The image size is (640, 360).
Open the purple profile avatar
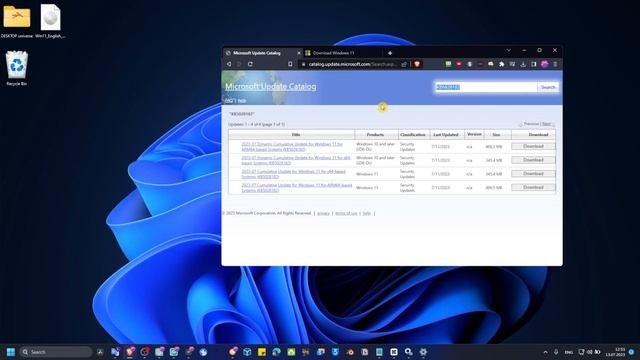point(544,64)
